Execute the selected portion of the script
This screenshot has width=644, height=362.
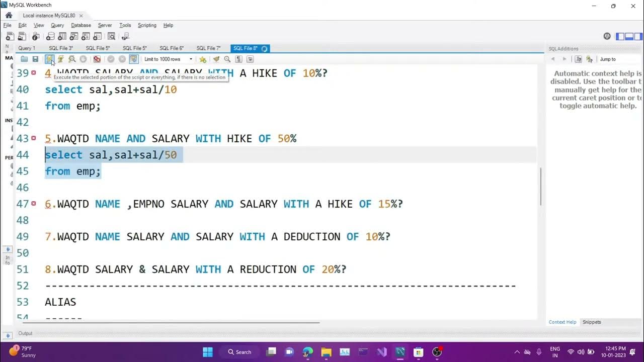pyautogui.click(x=49, y=59)
